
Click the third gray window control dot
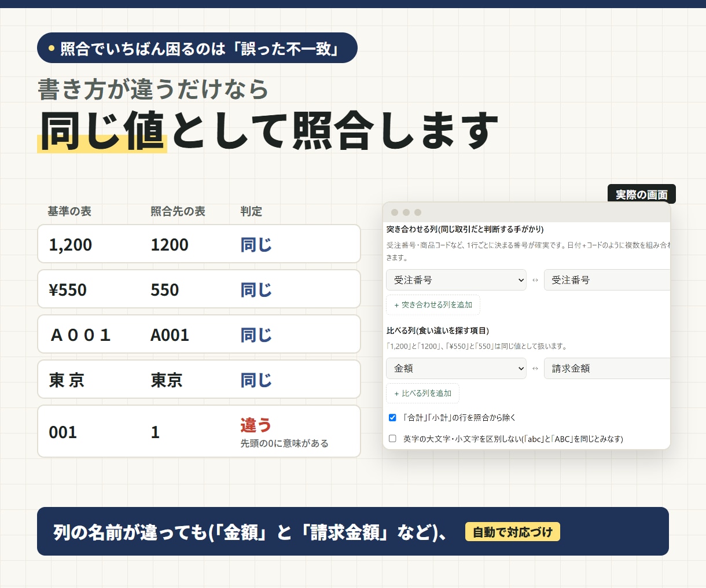[418, 212]
